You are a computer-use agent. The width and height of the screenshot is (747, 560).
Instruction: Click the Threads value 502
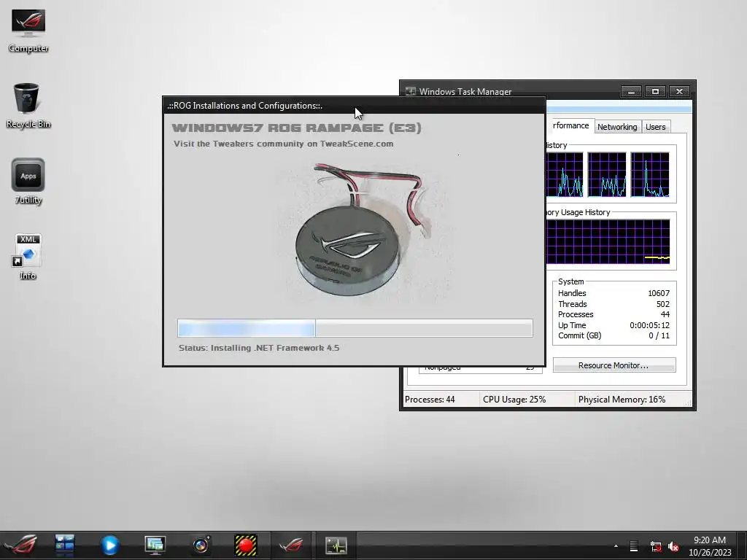[662, 304]
